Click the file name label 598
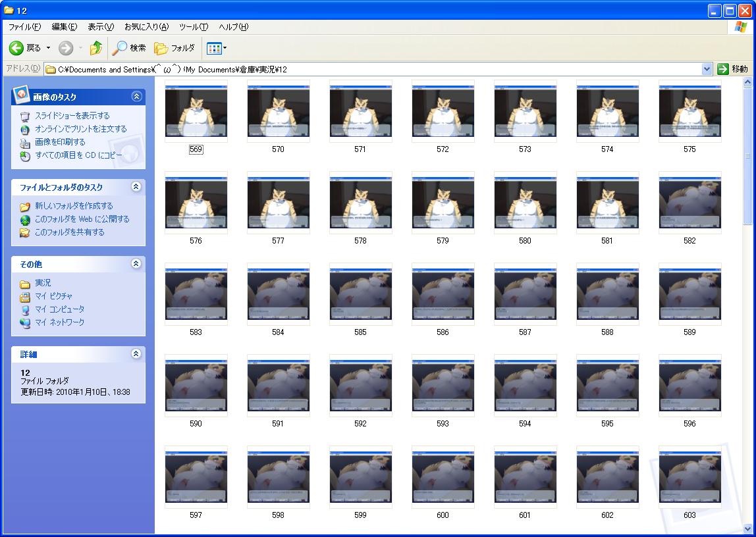The image size is (756, 537). pos(278,515)
